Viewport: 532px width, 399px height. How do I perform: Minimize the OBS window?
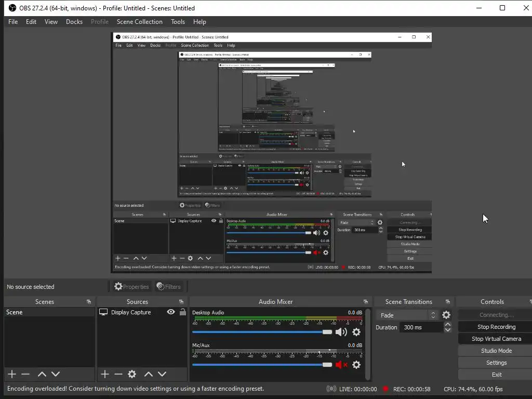(479, 8)
